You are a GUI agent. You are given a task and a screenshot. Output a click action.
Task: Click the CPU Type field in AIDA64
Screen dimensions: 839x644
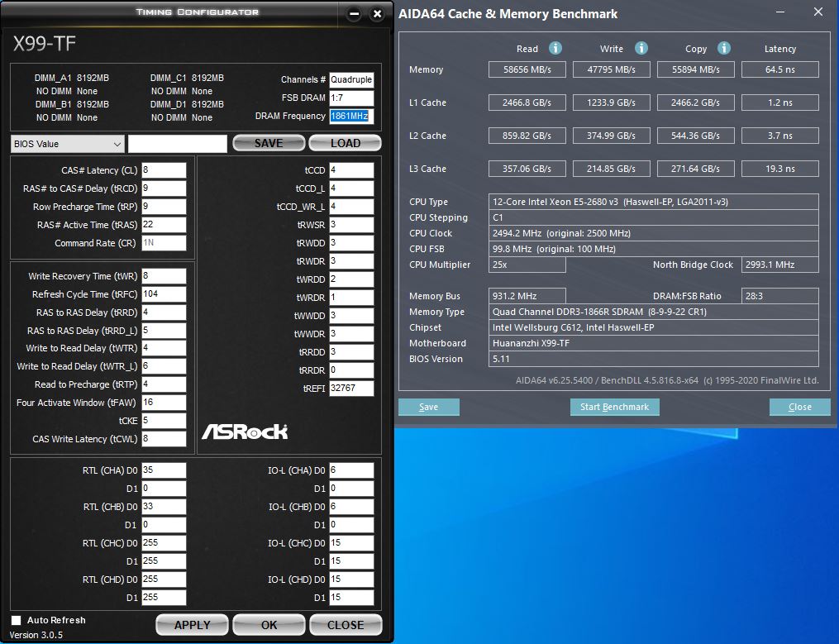click(653, 202)
